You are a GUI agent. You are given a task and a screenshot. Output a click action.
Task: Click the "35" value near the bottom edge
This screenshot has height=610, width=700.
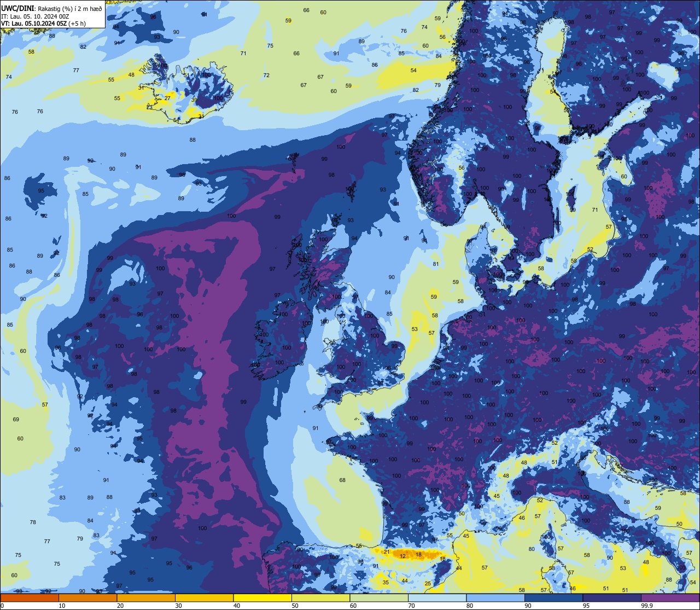click(386, 583)
